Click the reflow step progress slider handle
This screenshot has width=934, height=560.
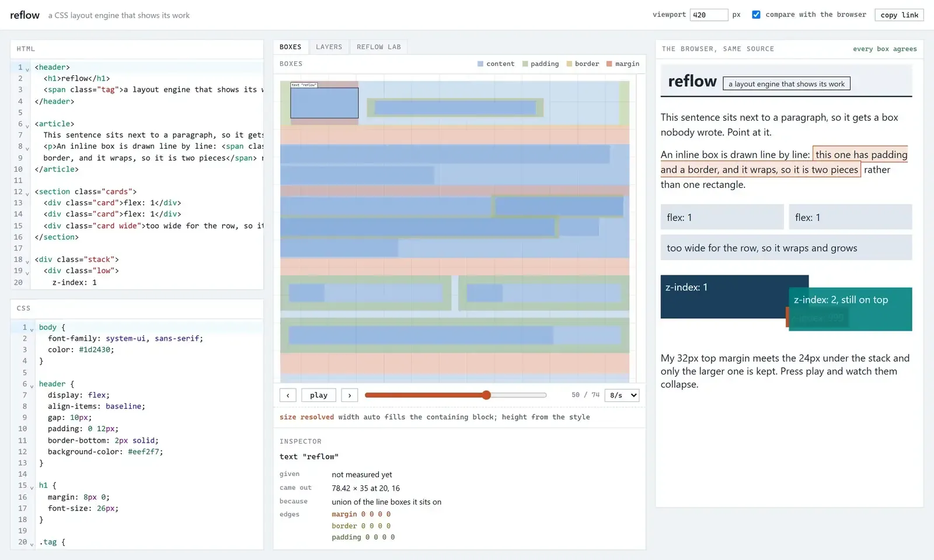point(486,395)
